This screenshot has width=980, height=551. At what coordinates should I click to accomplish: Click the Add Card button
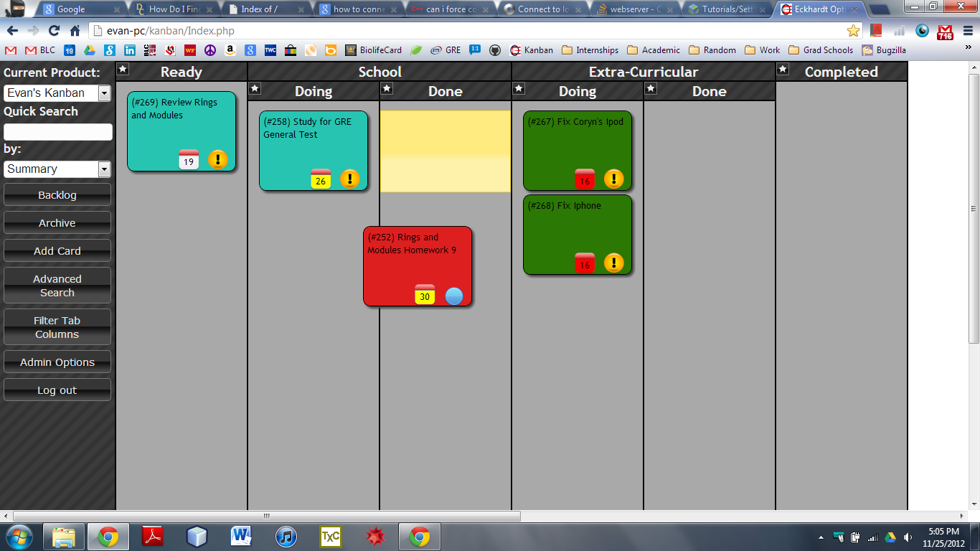[x=57, y=251]
